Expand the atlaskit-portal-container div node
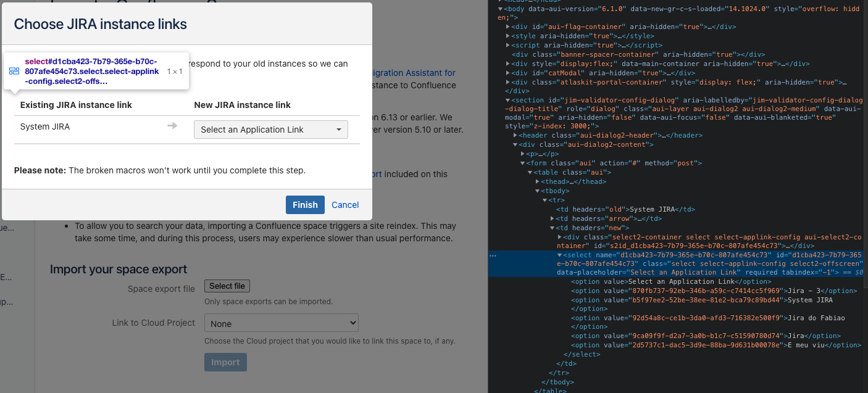This screenshot has width=868, height=393. coord(507,82)
